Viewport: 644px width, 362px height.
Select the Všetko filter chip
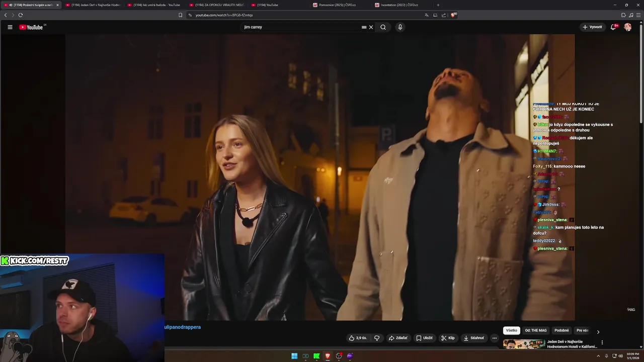[512, 330]
